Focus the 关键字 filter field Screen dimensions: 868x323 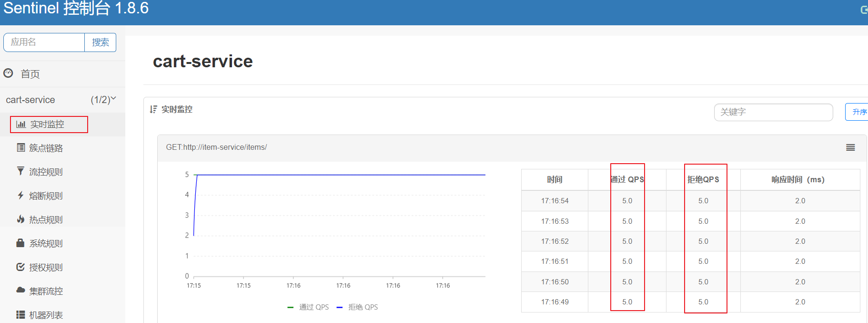click(x=773, y=112)
